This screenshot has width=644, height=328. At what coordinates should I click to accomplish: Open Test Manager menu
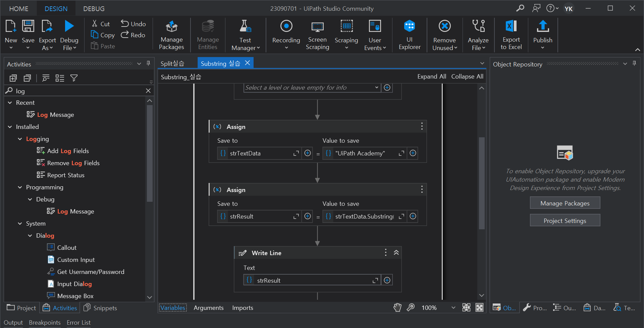(x=245, y=35)
